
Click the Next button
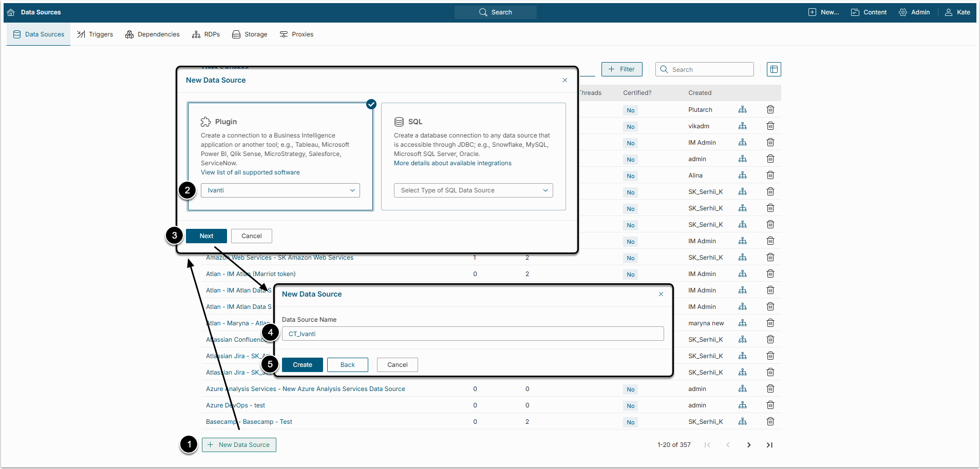206,236
